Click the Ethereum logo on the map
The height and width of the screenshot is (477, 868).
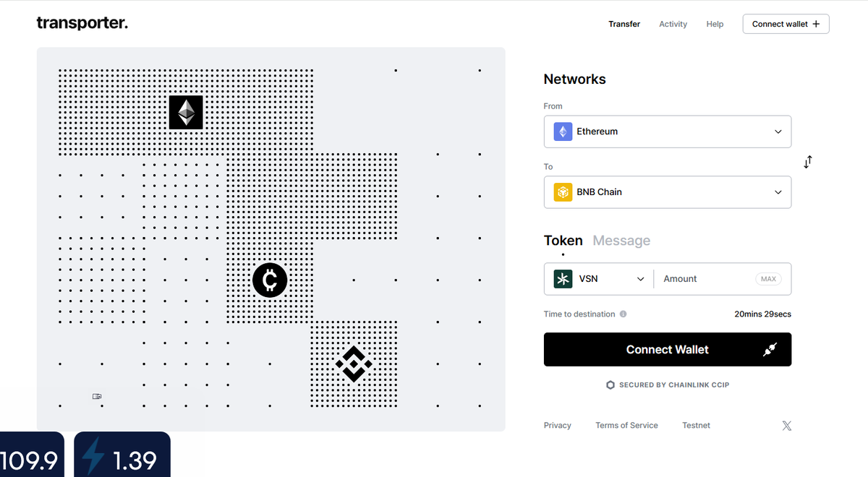[x=186, y=112]
